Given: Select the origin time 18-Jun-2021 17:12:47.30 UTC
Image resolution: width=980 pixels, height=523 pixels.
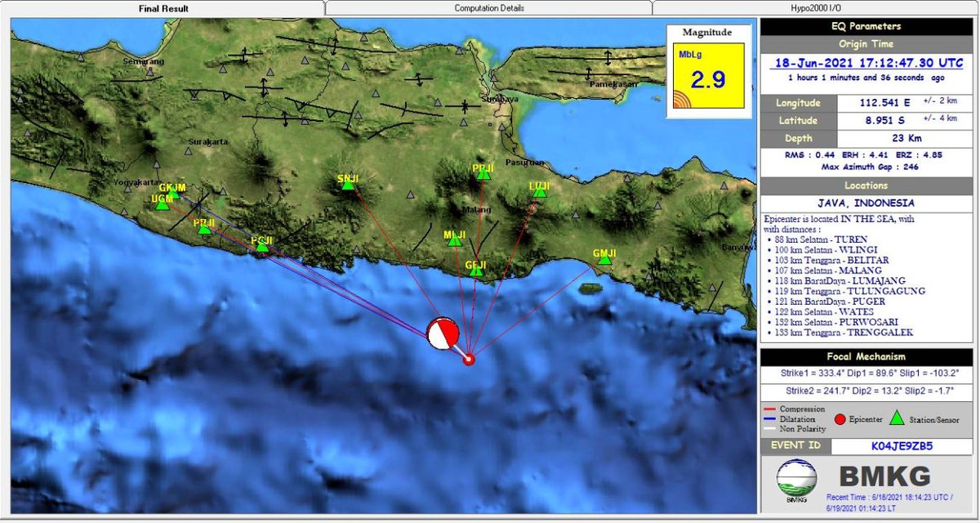Looking at the screenshot, I should [x=870, y=62].
